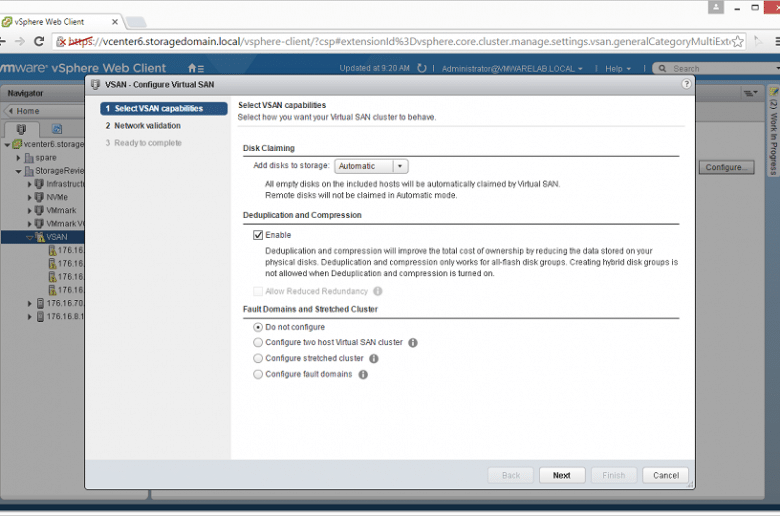Open Administrator@VMWARELAB.LOCAL user menu
780x516 pixels.
(512, 69)
